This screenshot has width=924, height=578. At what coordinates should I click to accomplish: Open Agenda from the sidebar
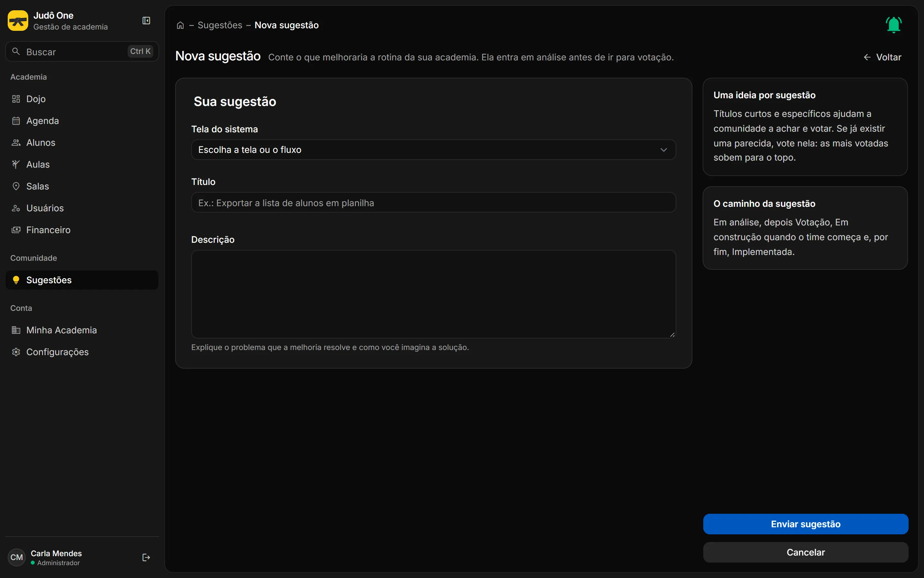[82, 121]
